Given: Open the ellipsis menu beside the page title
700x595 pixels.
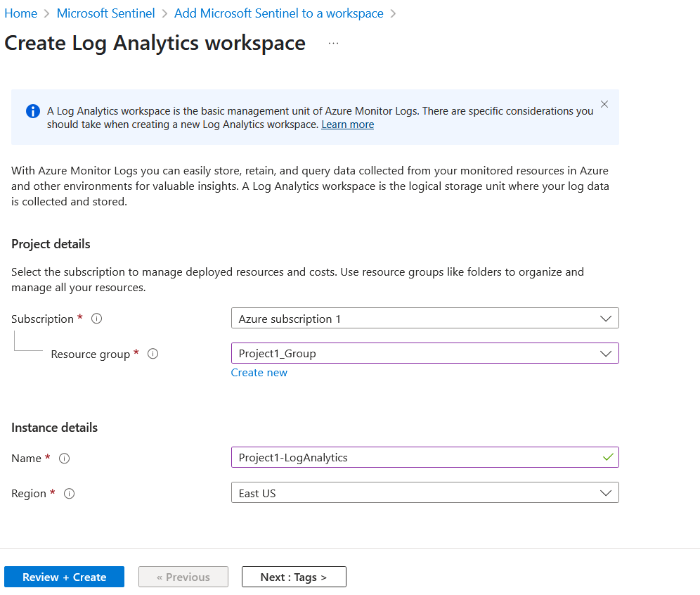Looking at the screenshot, I should point(333,44).
